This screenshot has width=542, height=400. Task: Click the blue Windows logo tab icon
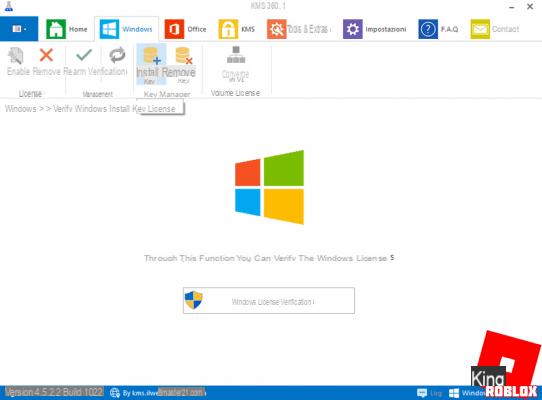coord(109,29)
